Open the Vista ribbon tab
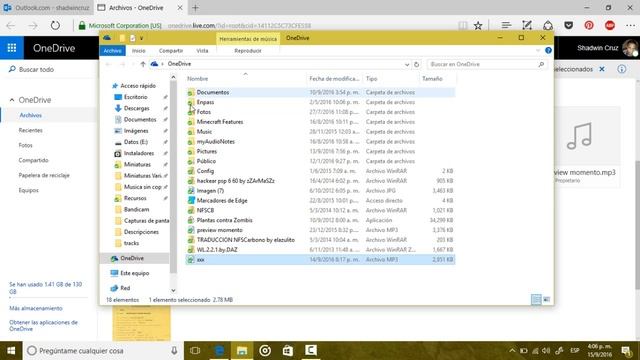Image resolution: width=640 pixels, height=360 pixels. click(202, 51)
